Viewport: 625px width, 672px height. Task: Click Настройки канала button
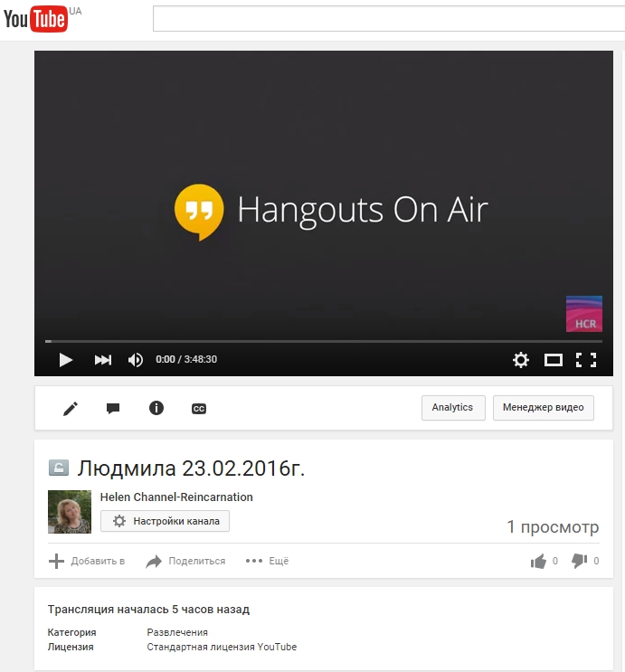point(166,521)
